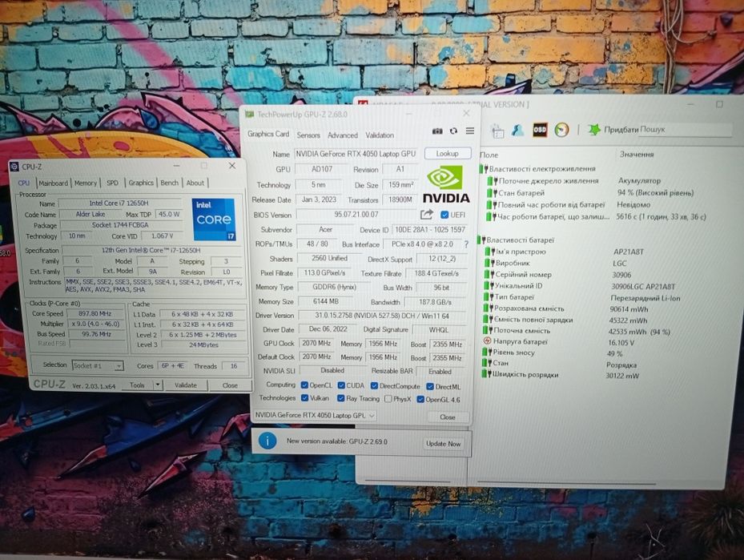Click the blue info icon in update bar

click(267, 441)
